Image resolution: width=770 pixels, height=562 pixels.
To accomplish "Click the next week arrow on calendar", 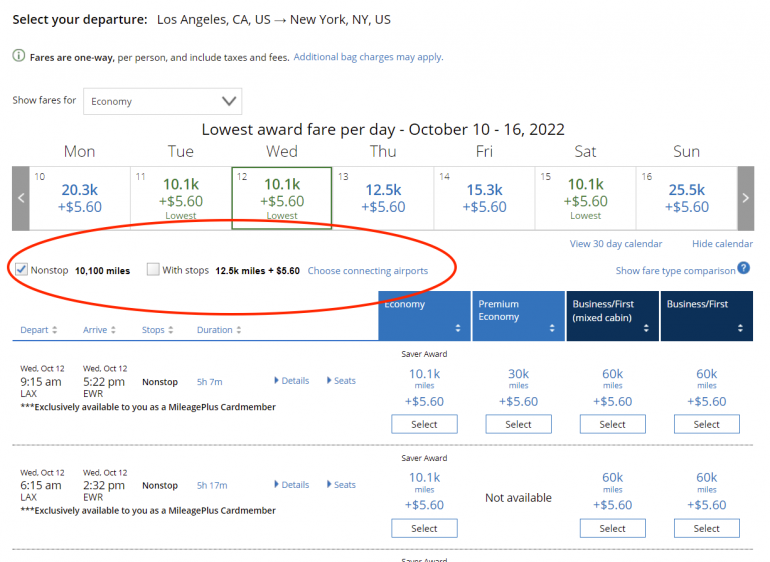I will 745,198.
